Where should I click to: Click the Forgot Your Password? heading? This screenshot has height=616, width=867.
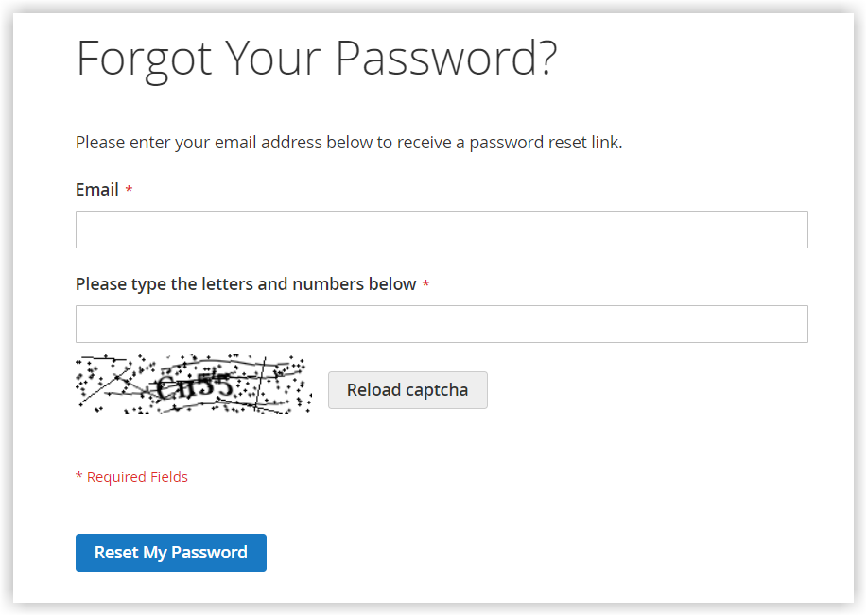(317, 60)
